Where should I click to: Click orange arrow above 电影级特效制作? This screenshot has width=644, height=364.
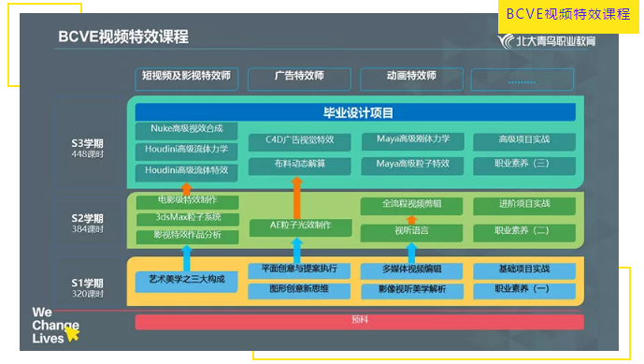click(x=186, y=189)
